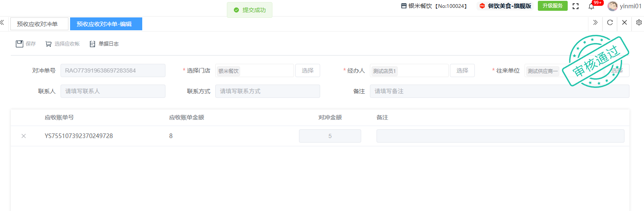The height and width of the screenshot is (211, 644).
Task: Click 选择 button next to 选择门店
Action: (x=307, y=70)
